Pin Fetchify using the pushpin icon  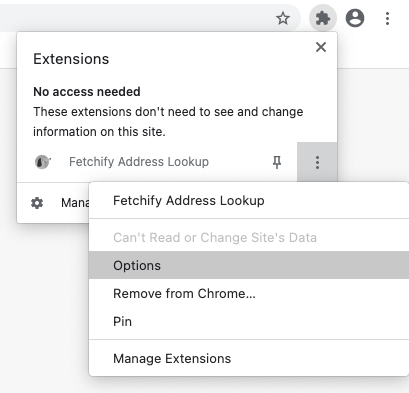277,162
